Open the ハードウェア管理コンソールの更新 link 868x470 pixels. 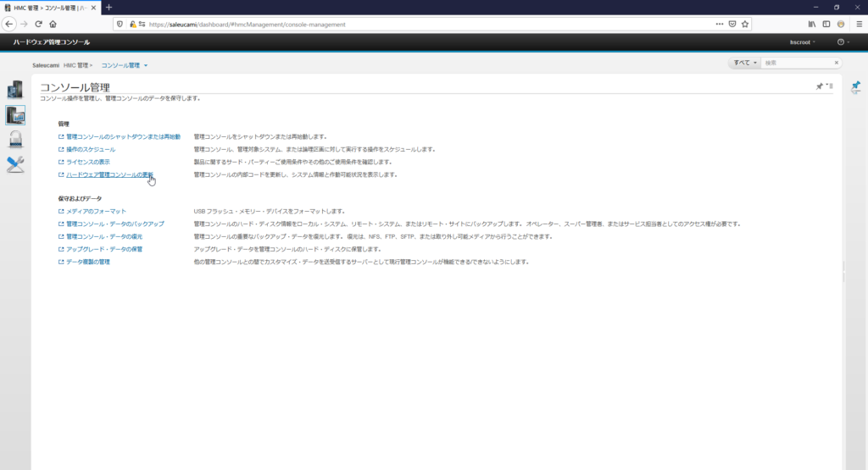click(x=110, y=174)
